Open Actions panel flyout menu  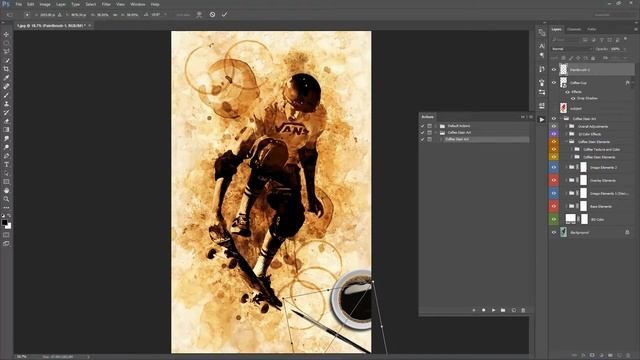point(531,117)
